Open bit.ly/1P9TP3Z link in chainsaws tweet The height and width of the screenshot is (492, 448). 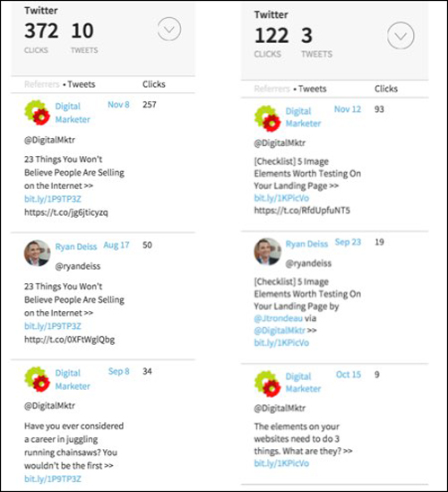tap(53, 479)
